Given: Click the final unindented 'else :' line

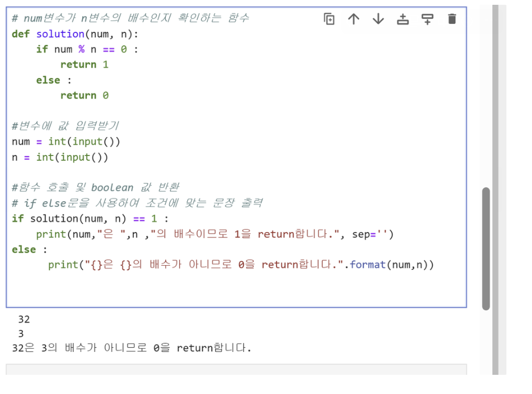Looking at the screenshot, I should (x=29, y=250).
